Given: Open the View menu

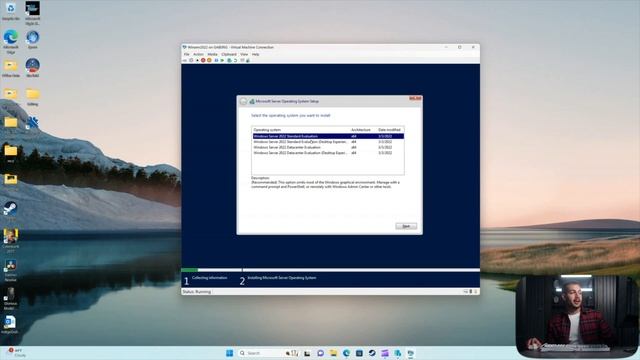Looking at the screenshot, I should tap(244, 54).
